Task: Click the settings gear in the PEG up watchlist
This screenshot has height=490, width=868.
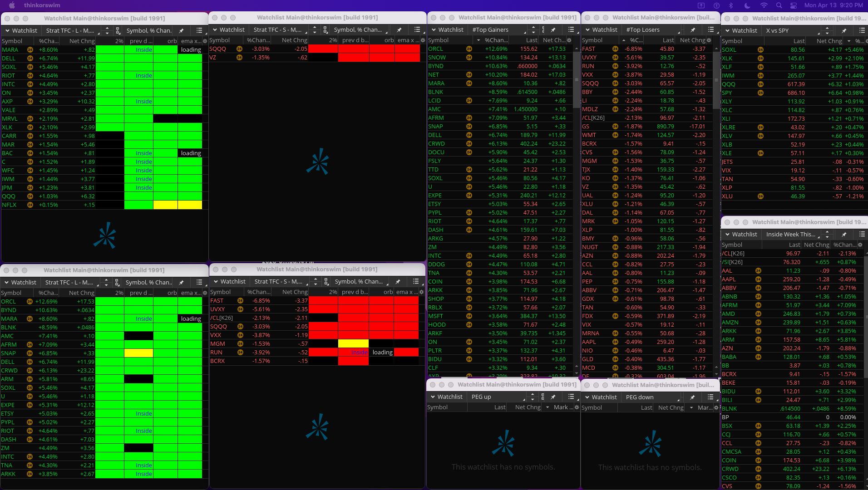Action: pos(577,407)
